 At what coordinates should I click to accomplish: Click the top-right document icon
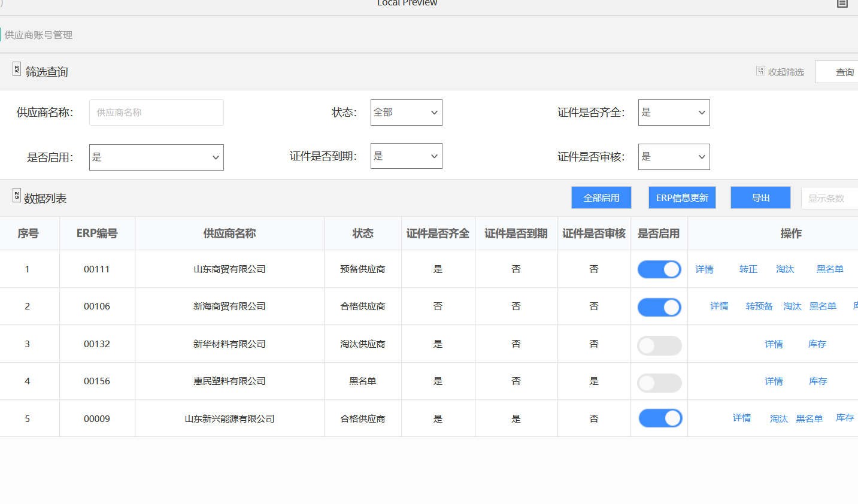[x=842, y=3]
